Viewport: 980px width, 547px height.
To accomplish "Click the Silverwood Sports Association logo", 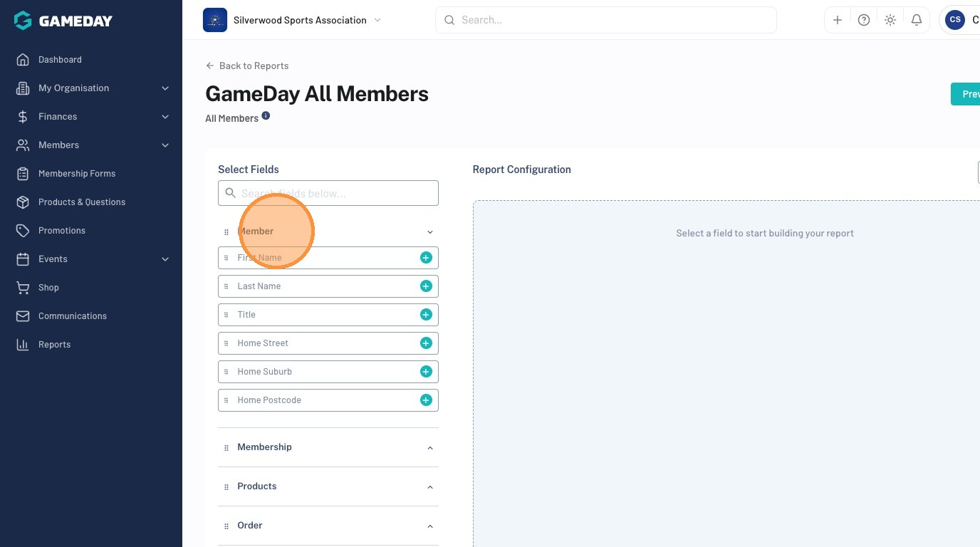I will [215, 20].
